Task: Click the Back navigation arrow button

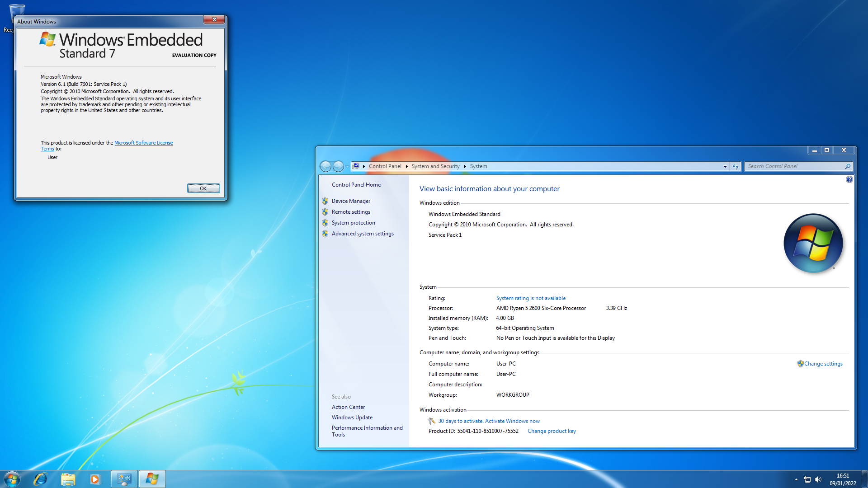Action: pyautogui.click(x=325, y=166)
